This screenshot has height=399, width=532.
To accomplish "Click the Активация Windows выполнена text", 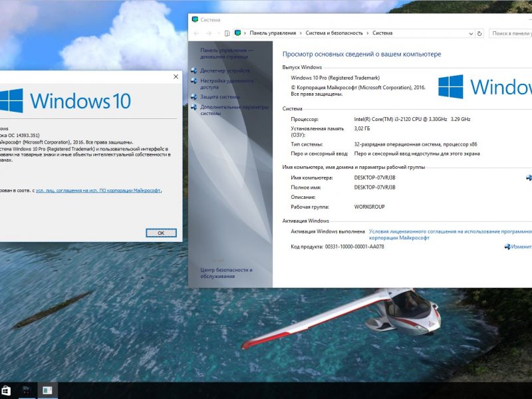I will coord(328,231).
